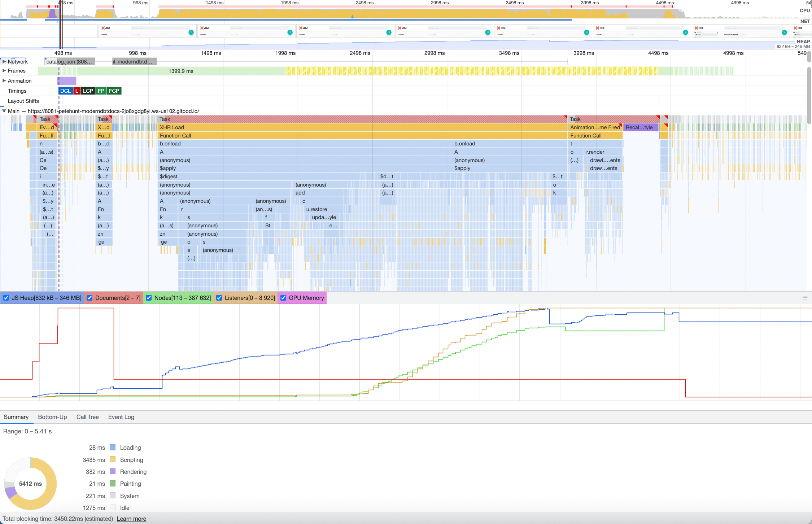Viewport: 812px width, 524px height.
Task: Click the layout shift marker
Action: point(659,101)
